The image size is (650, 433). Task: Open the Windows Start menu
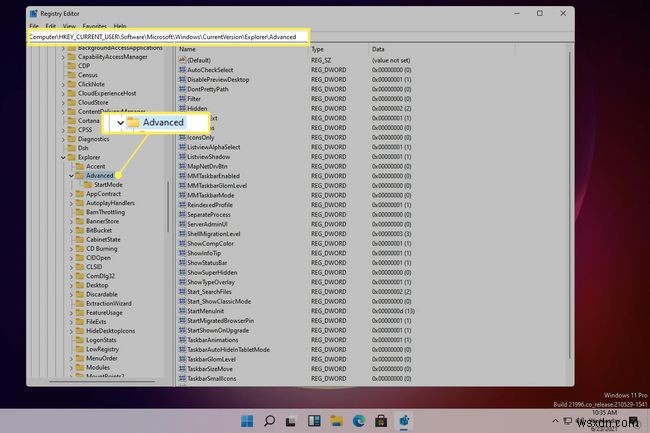click(247, 421)
